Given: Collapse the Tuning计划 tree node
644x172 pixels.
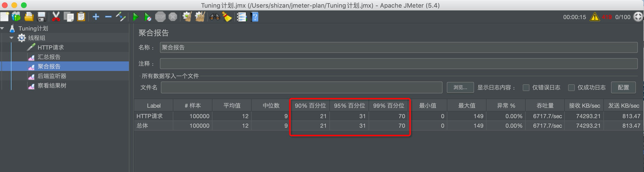Looking at the screenshot, I should (x=2, y=28).
